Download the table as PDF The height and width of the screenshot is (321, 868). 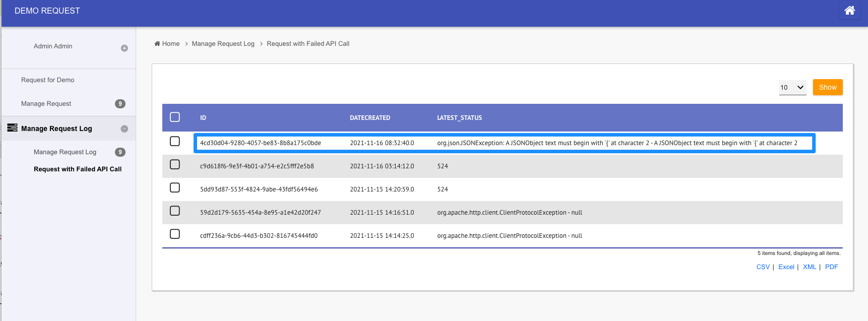click(x=831, y=267)
